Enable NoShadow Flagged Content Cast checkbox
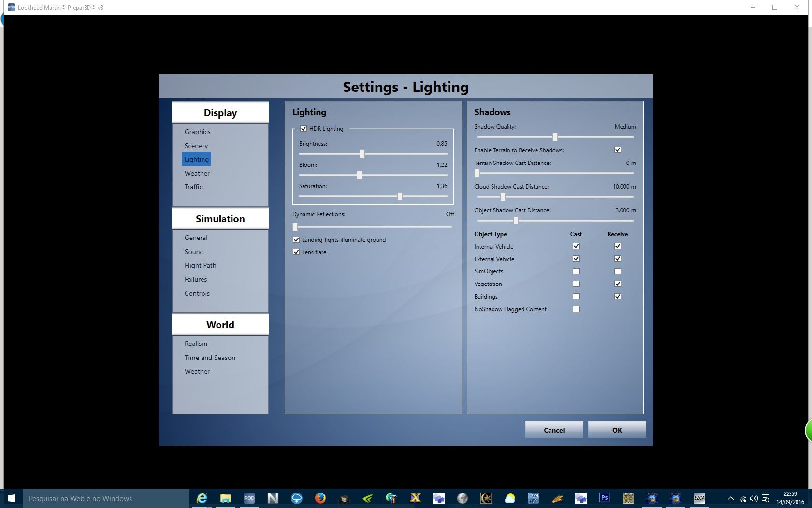This screenshot has height=508, width=812. click(x=576, y=309)
